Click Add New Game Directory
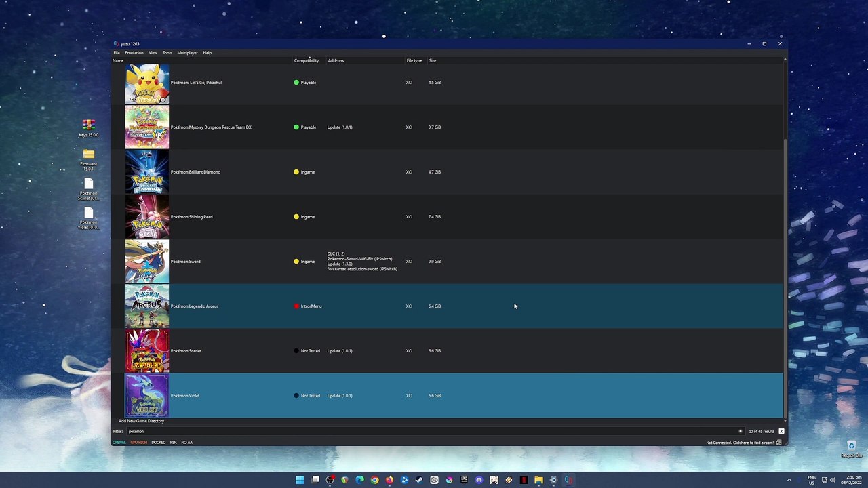868x488 pixels. 141,421
